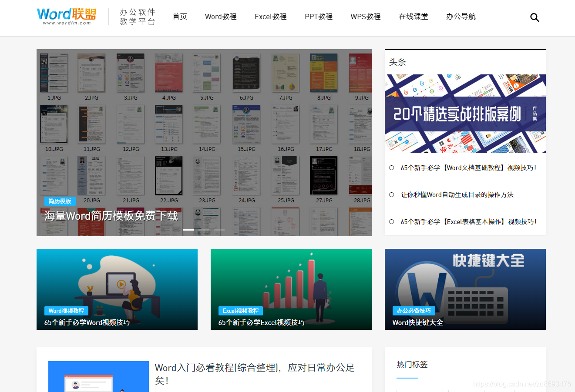The image size is (575, 392).
Task: Open 让你秒懂Word自动生成目录的操作方法 link
Action: coord(457,194)
